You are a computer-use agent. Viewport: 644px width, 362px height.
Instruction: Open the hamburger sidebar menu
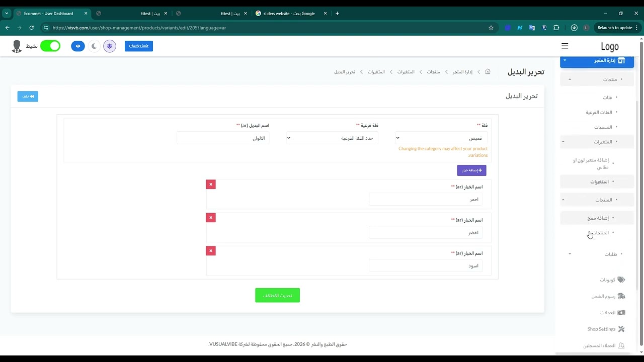565,46
